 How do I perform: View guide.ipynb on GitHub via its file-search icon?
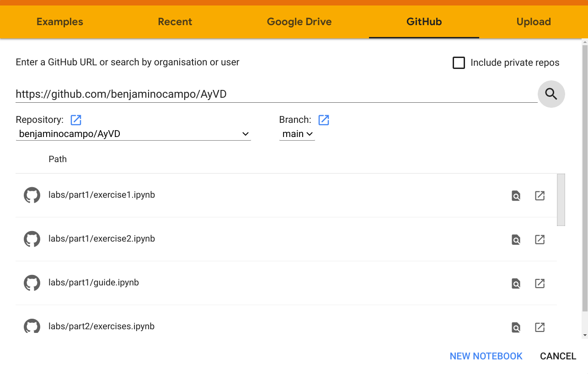[516, 283]
